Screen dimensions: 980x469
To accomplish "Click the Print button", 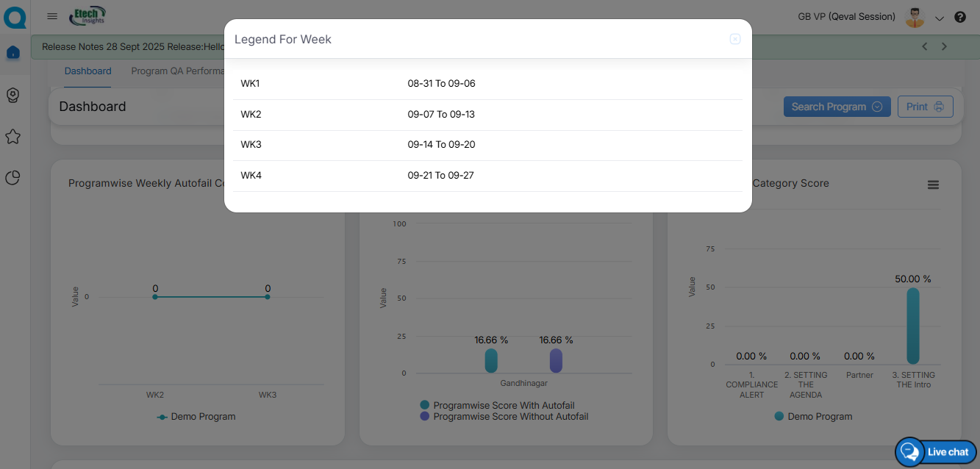I will [x=925, y=107].
